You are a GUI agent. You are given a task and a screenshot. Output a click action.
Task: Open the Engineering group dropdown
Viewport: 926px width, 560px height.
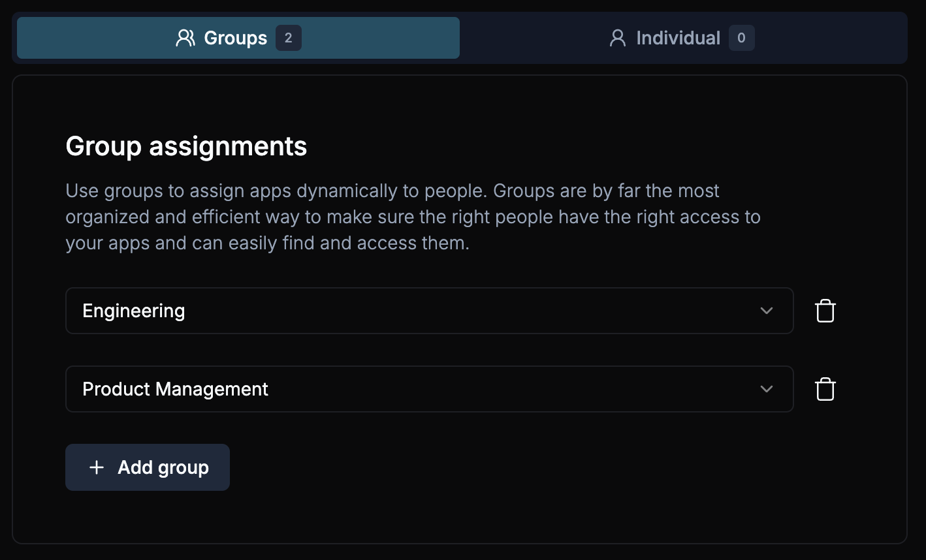point(429,311)
